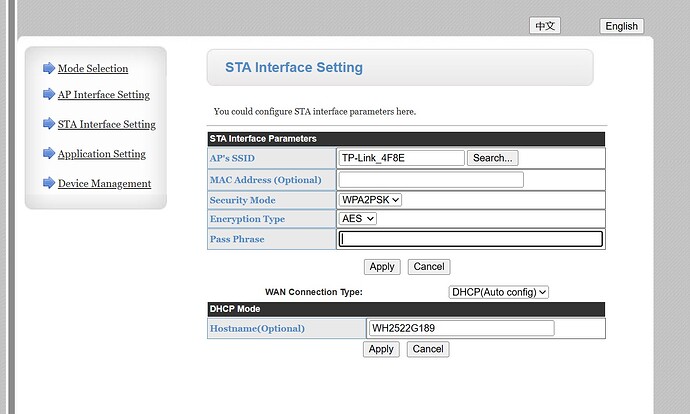
Task: Open the WAN Connection Type DHCP dropdown
Action: pyautogui.click(x=499, y=292)
